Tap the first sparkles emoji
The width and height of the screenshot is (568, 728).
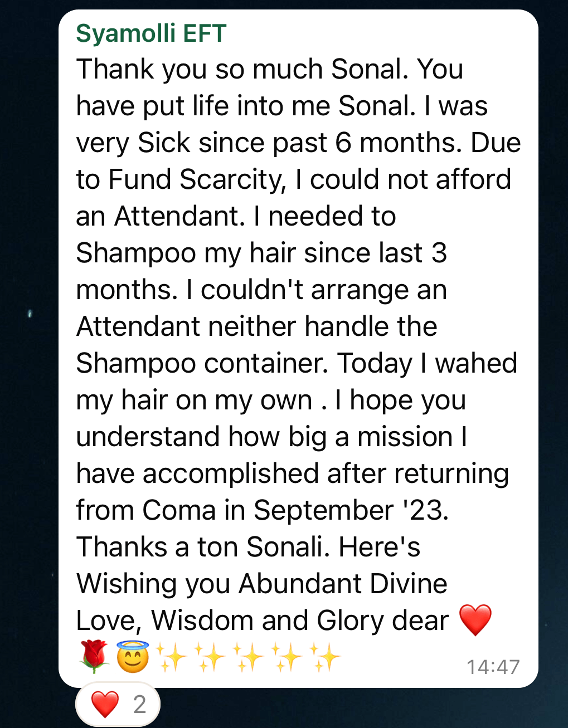[171, 657]
